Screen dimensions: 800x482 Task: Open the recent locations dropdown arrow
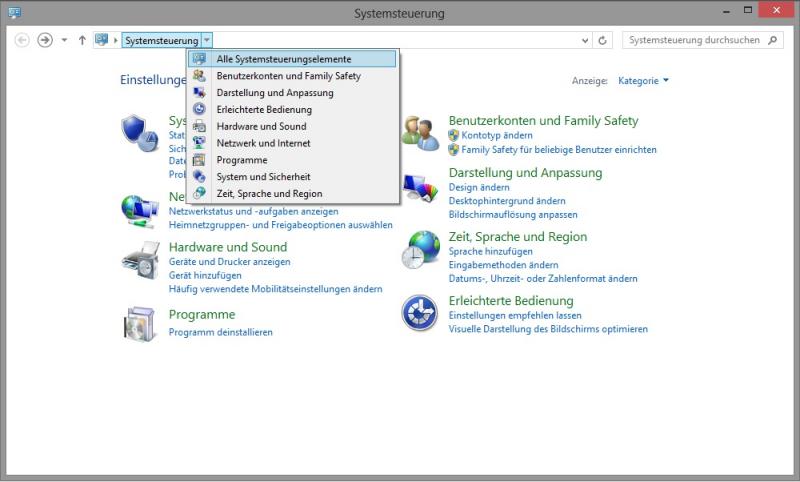tap(64, 40)
